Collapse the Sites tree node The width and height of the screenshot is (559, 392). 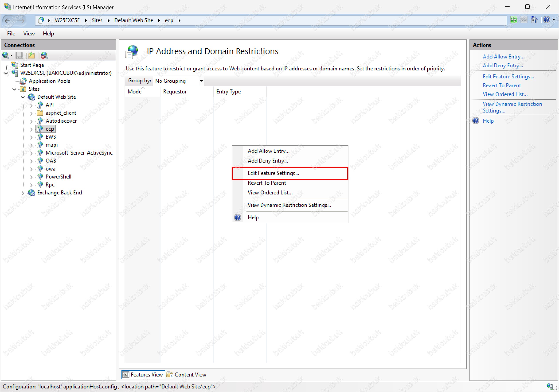[15, 89]
